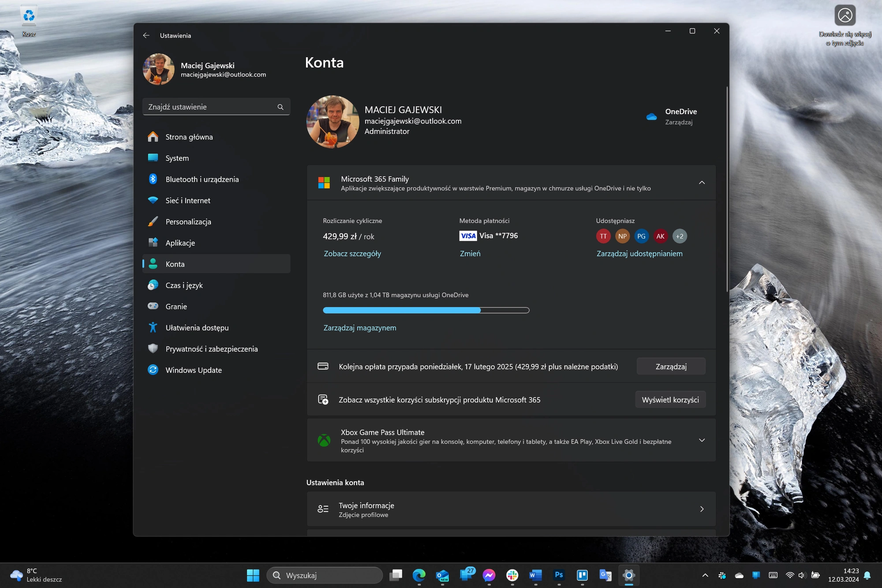Open Word from the taskbar

click(x=535, y=575)
